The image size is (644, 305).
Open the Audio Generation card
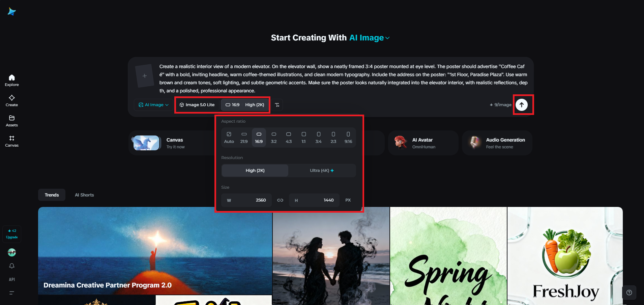coord(497,143)
